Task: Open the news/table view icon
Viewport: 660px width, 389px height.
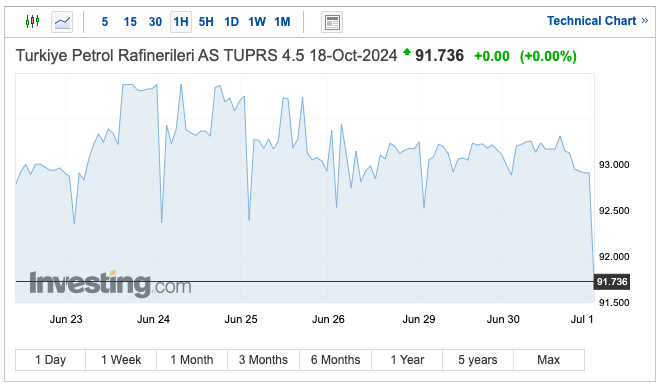Action: point(332,22)
